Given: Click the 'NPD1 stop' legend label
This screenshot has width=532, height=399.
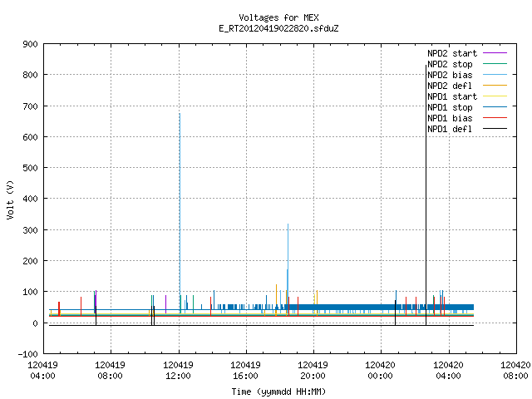Looking at the screenshot, I should point(450,107).
